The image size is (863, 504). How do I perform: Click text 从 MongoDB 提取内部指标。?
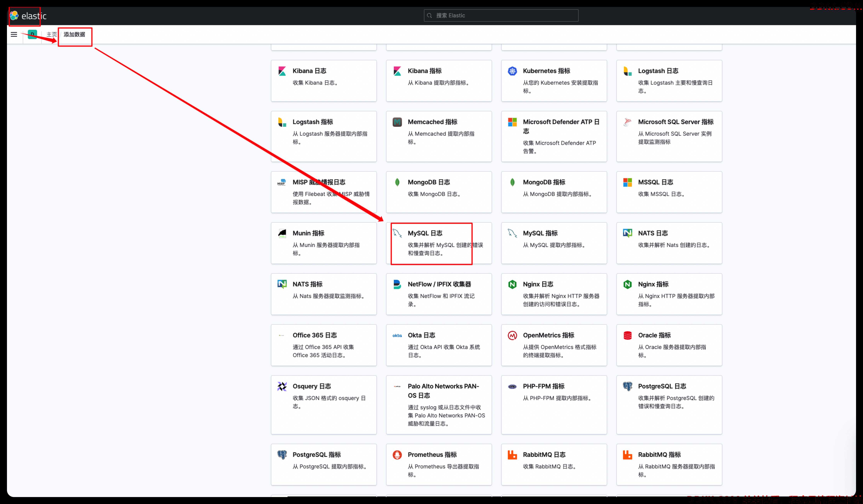[558, 194]
